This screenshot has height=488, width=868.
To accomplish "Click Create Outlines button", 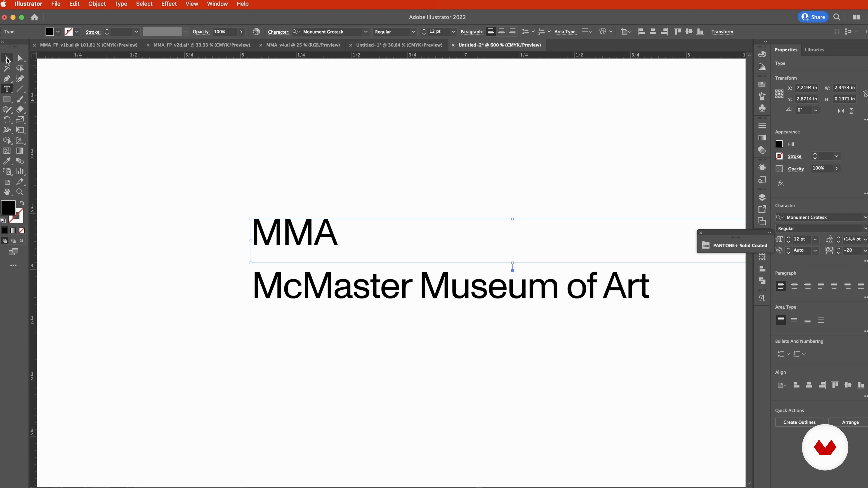I will point(799,422).
